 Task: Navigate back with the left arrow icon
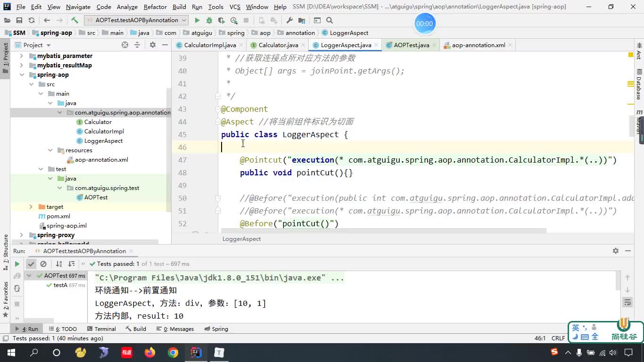[x=47, y=20]
